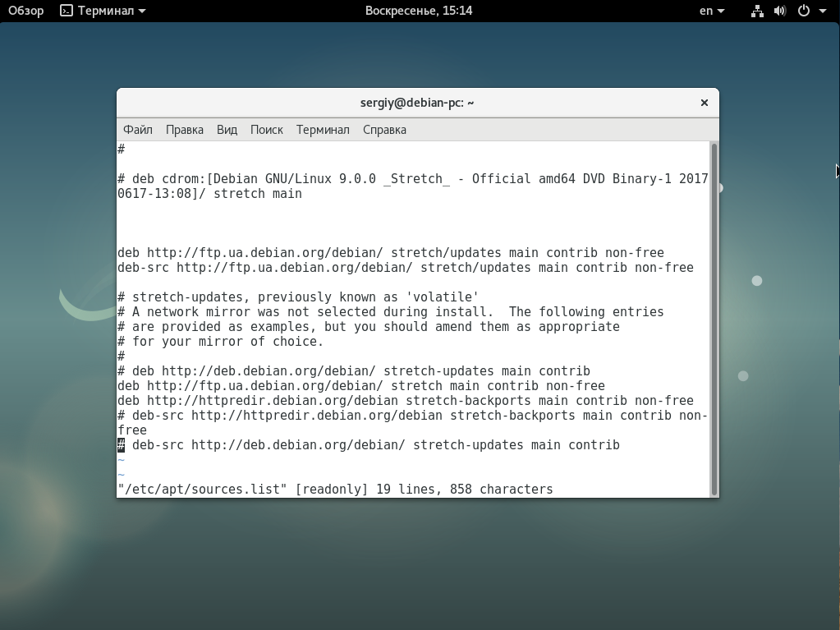Click the network icon in the top bar

[x=756, y=11]
